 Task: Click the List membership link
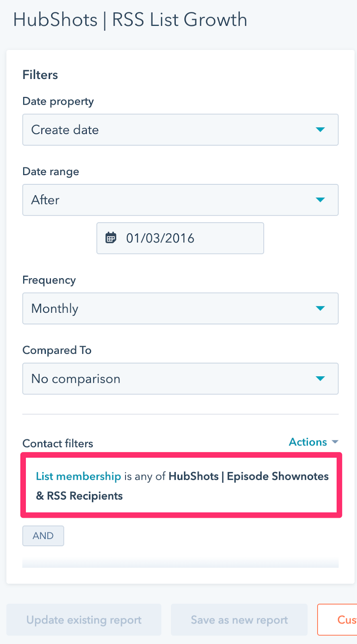(x=78, y=476)
